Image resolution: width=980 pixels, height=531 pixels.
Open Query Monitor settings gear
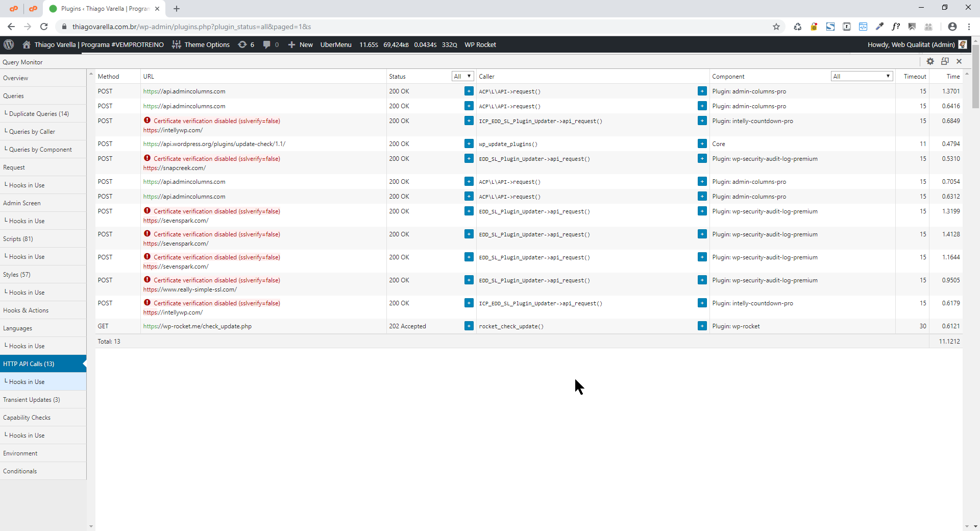(x=930, y=61)
